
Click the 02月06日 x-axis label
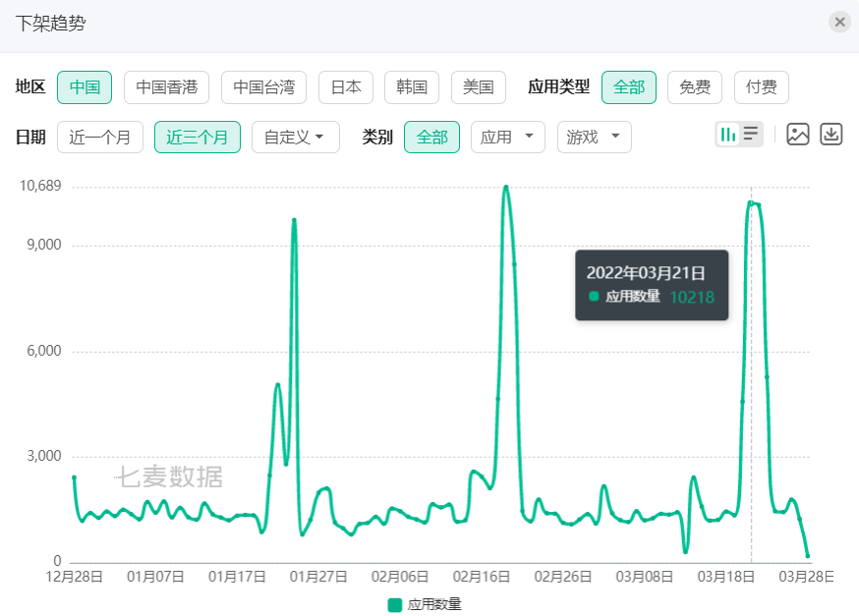pyautogui.click(x=400, y=577)
